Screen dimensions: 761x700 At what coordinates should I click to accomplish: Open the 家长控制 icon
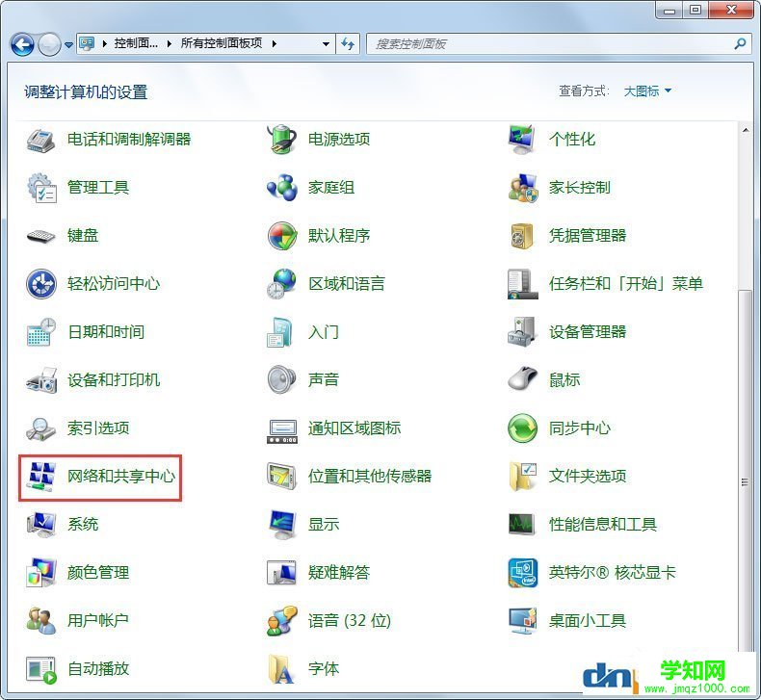(x=523, y=188)
